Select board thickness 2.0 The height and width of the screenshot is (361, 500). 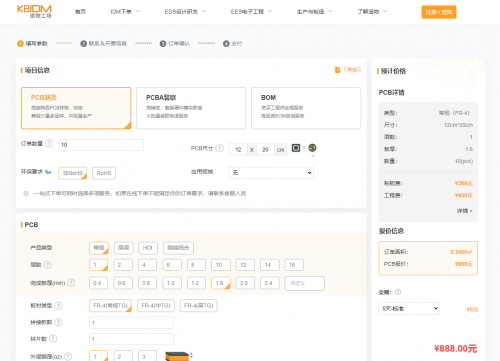click(x=245, y=283)
